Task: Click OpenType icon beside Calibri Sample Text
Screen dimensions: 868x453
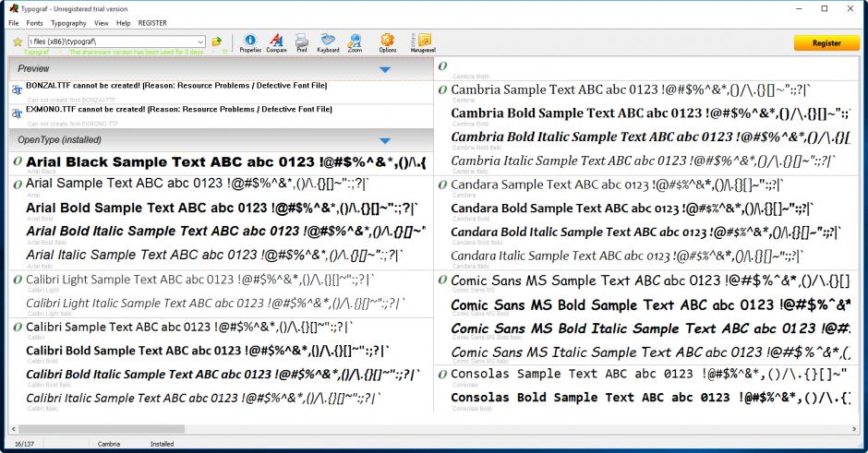Action: 18,327
